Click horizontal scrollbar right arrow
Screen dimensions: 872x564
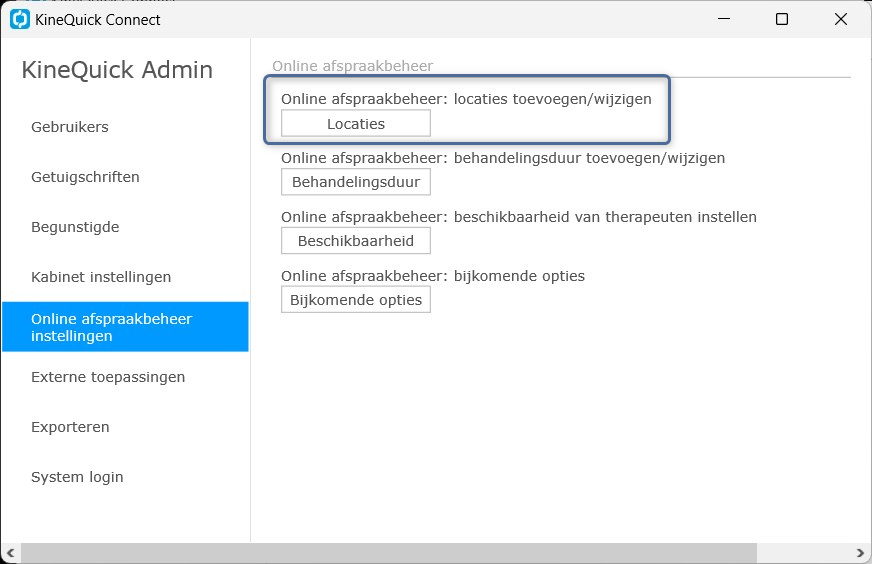click(860, 553)
